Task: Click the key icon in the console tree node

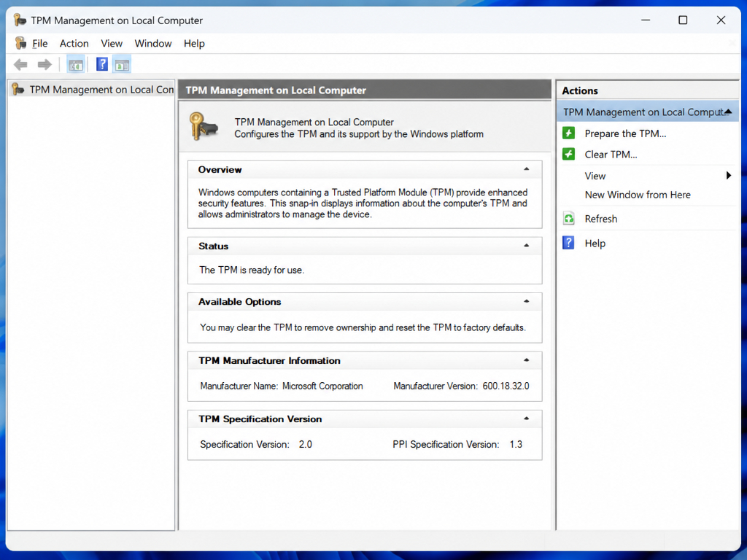Action: (x=18, y=89)
